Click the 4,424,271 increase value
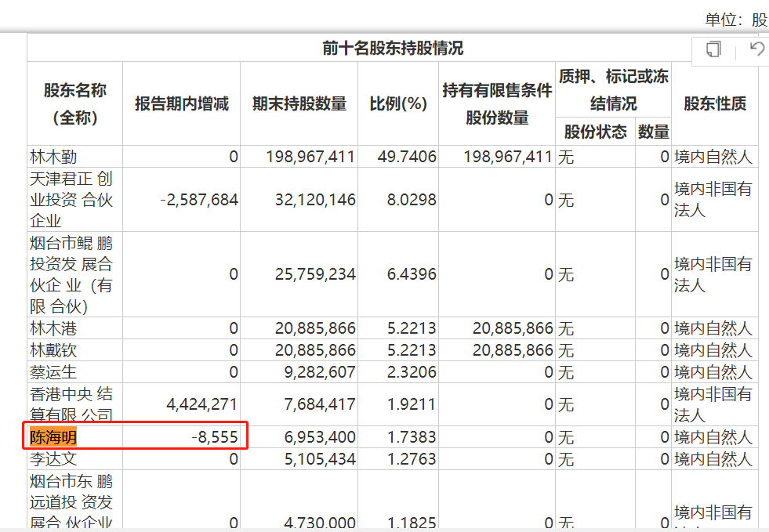 pos(201,404)
